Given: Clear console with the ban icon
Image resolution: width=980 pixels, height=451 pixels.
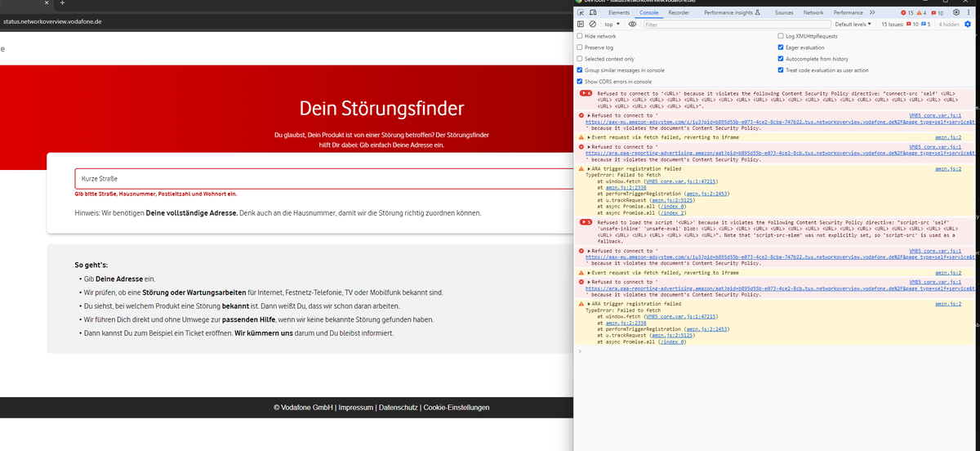Looking at the screenshot, I should pyautogui.click(x=593, y=25).
